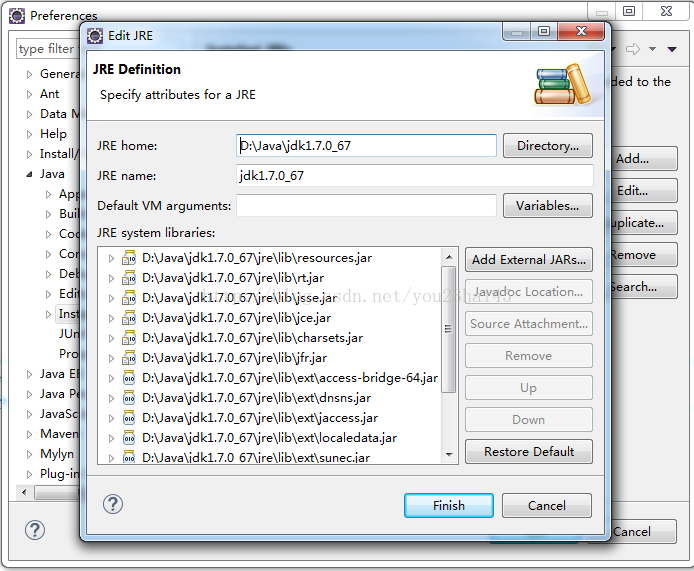Expand the Maven node in Preferences tree
This screenshot has height=571, width=694.
30,434
